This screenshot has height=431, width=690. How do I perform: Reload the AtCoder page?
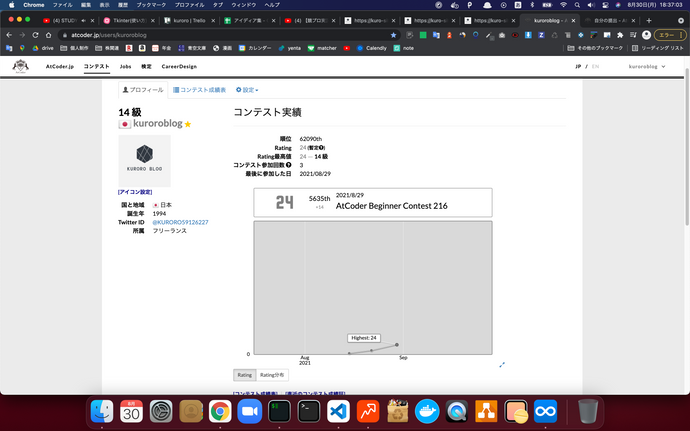pyautogui.click(x=35, y=35)
